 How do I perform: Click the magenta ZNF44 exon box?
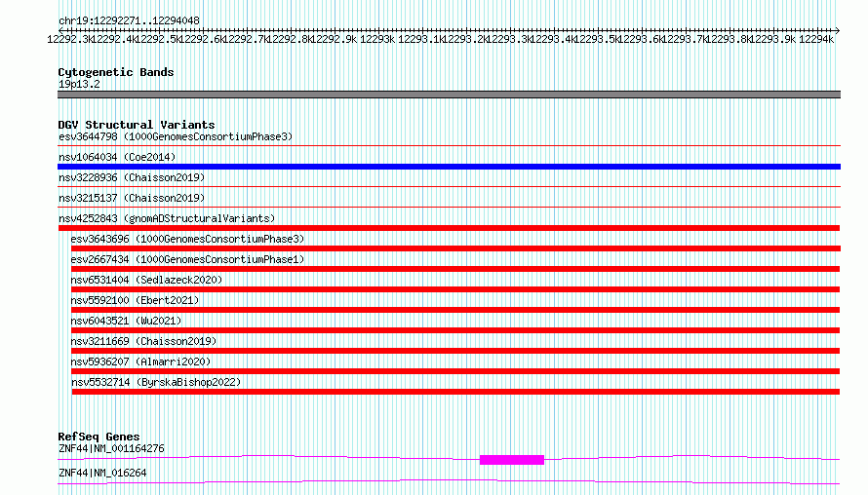click(x=512, y=460)
